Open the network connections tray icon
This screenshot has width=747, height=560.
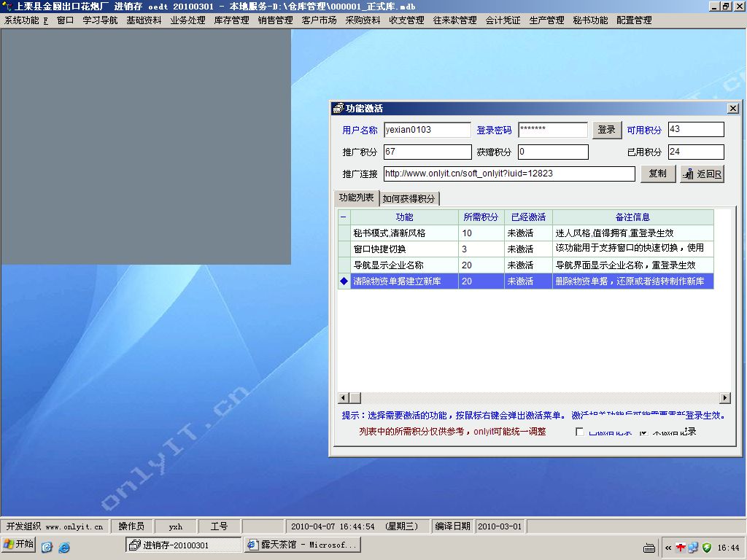pyautogui.click(x=693, y=547)
